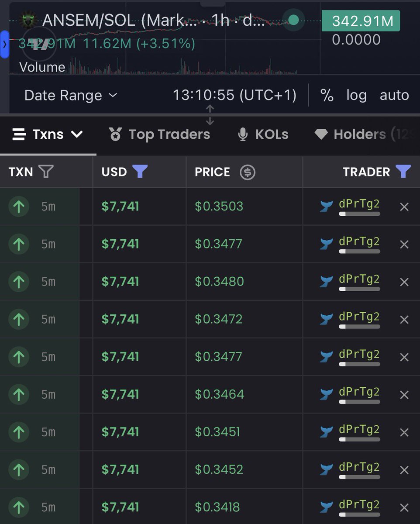Remove trader filter on $0.3418 row
Image resolution: width=420 pixels, height=524 pixels.
[x=404, y=507]
